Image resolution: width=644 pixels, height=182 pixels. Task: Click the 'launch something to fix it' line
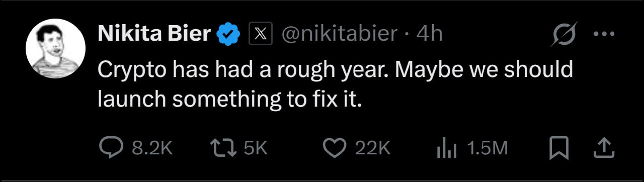coord(230,99)
